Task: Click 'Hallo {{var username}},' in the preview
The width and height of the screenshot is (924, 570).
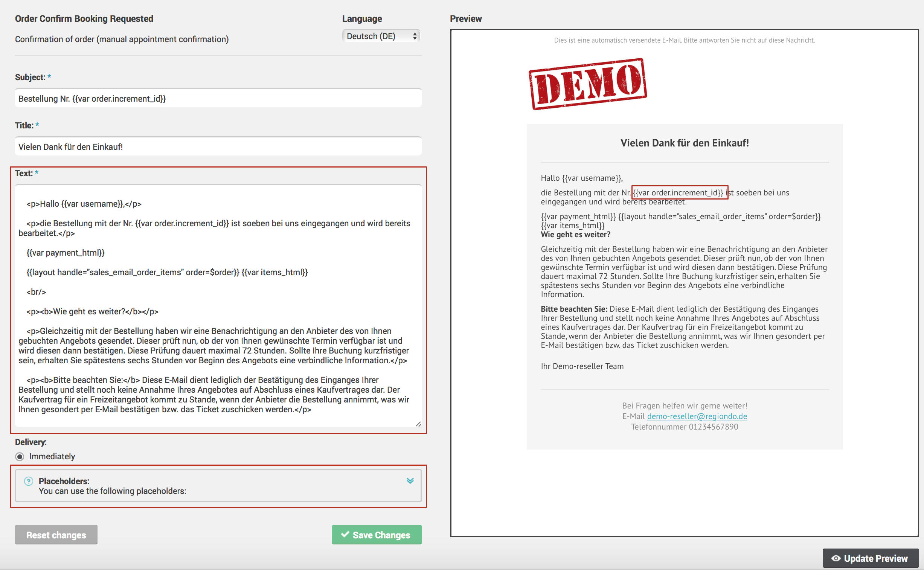Action: coord(582,178)
